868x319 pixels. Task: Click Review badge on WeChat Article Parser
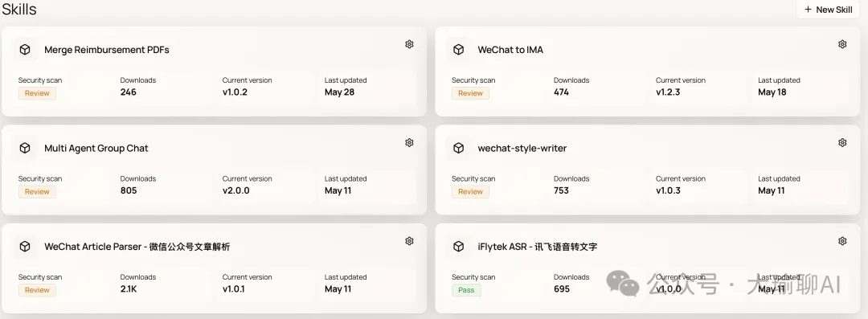point(37,289)
